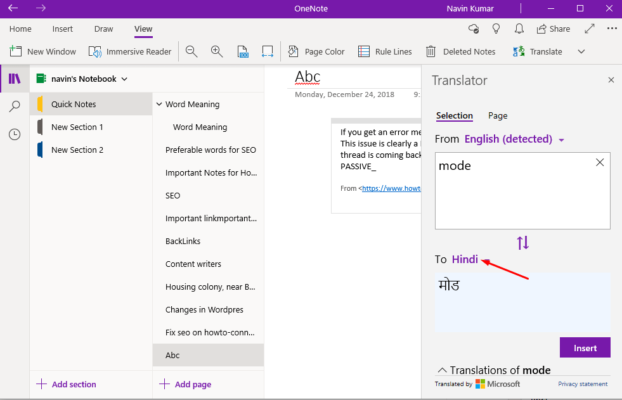The height and width of the screenshot is (400, 622).
Task: Enter full screen mode arrow icon
Action: pos(589,29)
